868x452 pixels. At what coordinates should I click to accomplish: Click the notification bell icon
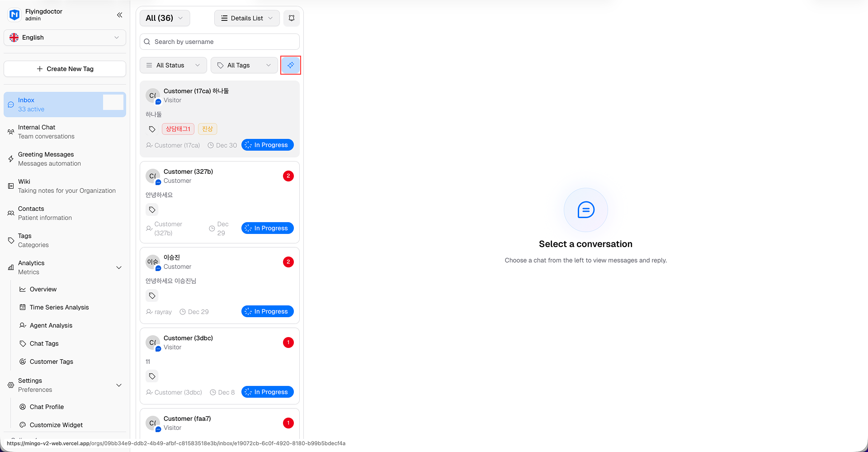coord(292,18)
